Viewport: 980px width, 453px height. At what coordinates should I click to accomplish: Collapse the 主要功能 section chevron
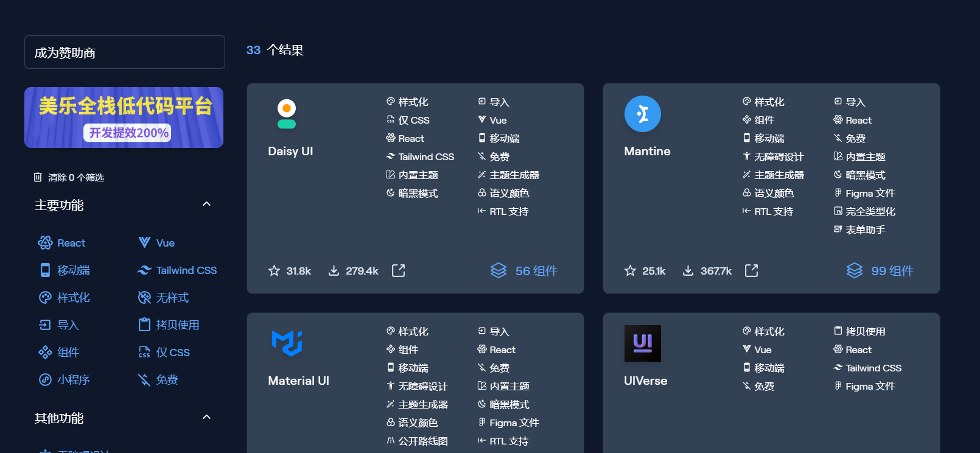[x=206, y=204]
